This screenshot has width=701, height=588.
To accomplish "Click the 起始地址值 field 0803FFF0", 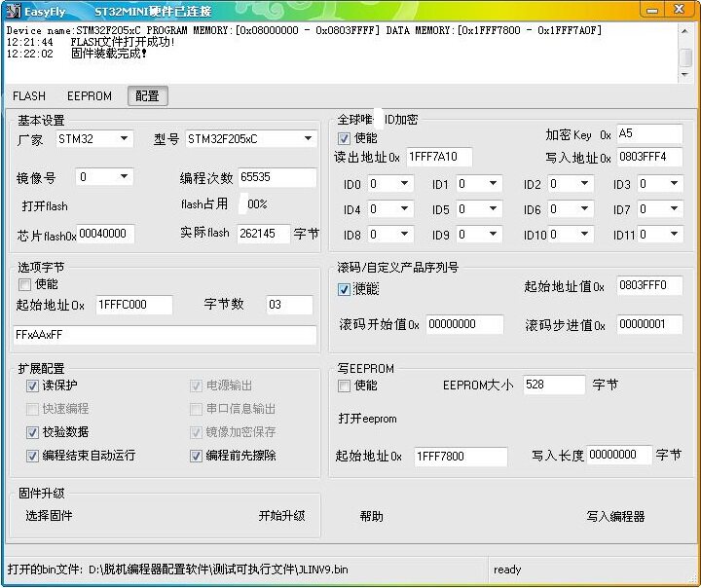I will 649,285.
